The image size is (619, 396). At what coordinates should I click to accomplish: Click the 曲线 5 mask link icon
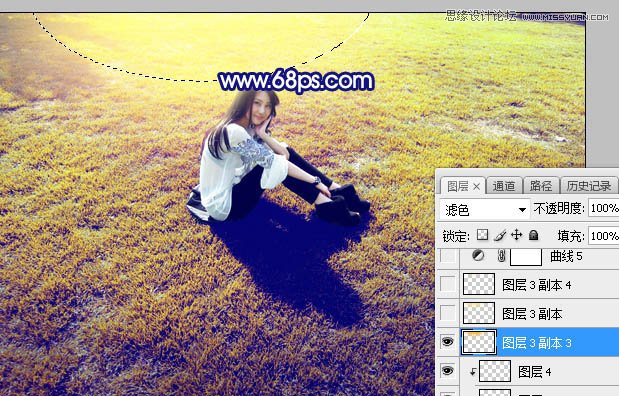(x=501, y=256)
